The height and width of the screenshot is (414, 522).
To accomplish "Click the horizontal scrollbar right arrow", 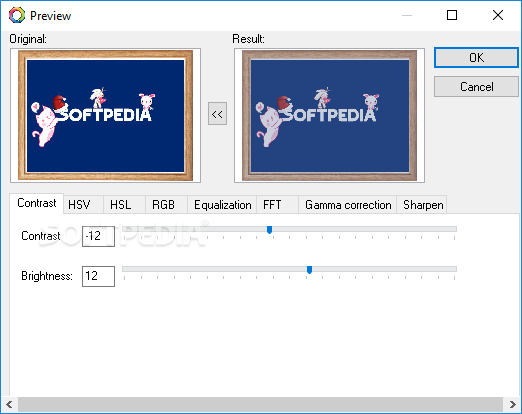I will (512, 404).
